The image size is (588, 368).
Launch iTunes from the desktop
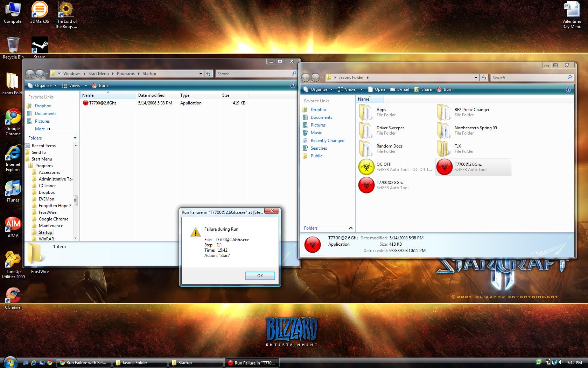(13, 191)
